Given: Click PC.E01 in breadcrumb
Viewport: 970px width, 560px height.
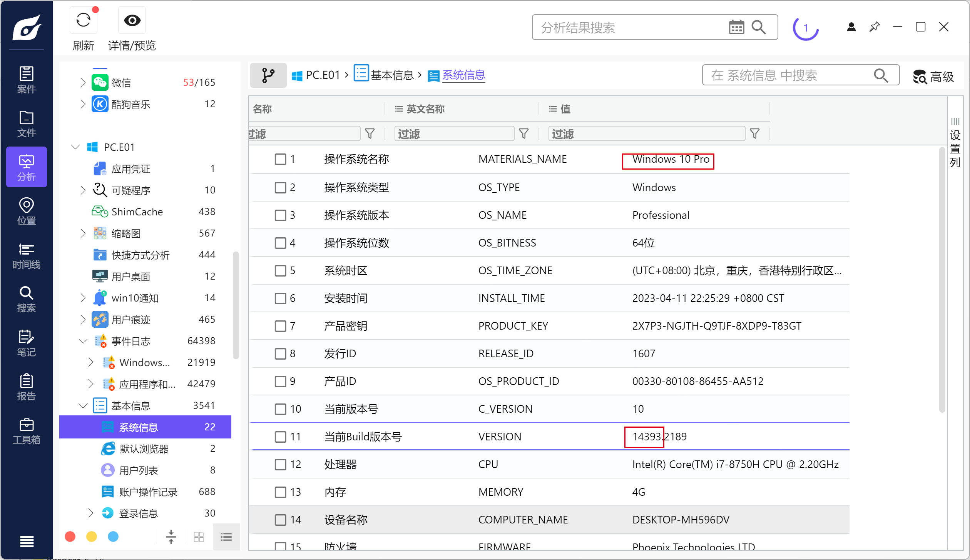Looking at the screenshot, I should 316,75.
